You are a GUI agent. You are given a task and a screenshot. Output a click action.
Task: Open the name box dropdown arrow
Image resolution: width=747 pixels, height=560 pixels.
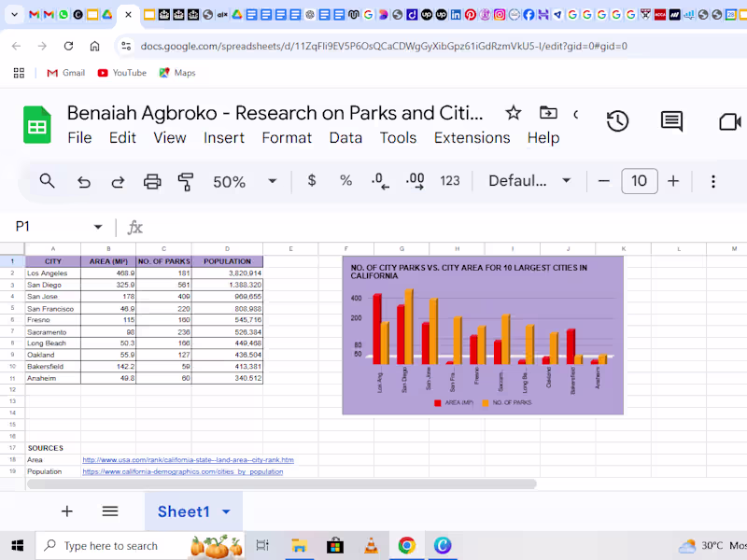coord(98,227)
